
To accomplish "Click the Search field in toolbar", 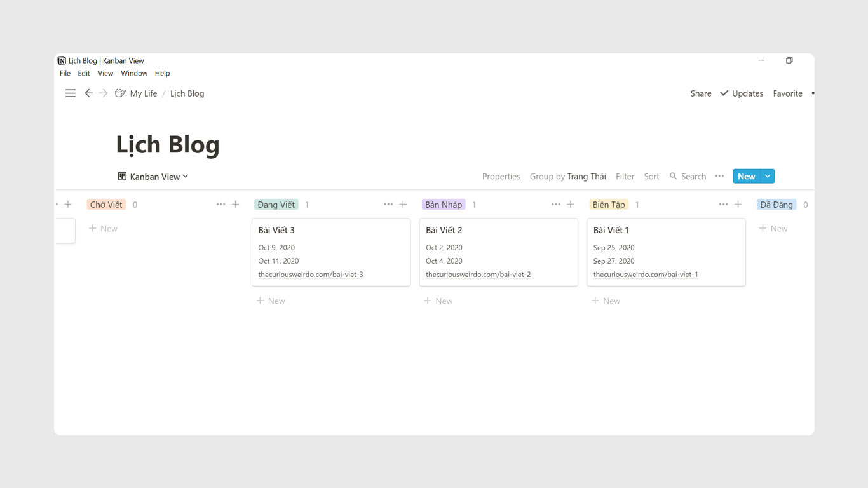I will (x=688, y=177).
